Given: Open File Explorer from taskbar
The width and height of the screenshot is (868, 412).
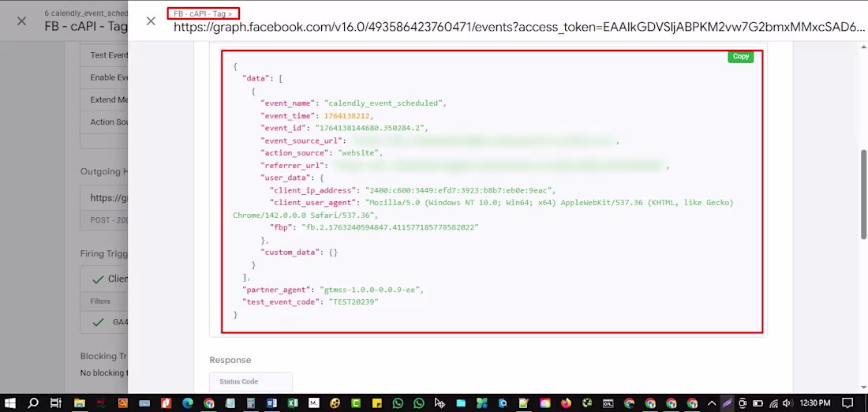Looking at the screenshot, I should [79, 403].
